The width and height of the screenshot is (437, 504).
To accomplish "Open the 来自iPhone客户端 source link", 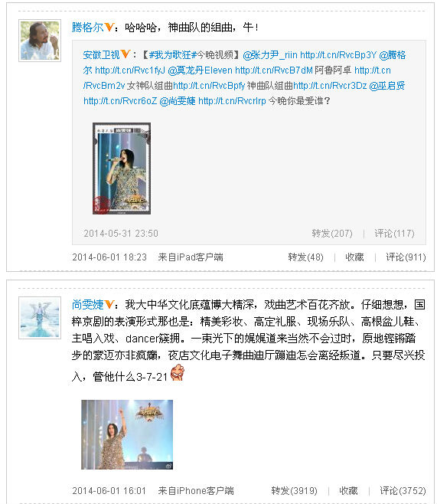I will pos(196,490).
